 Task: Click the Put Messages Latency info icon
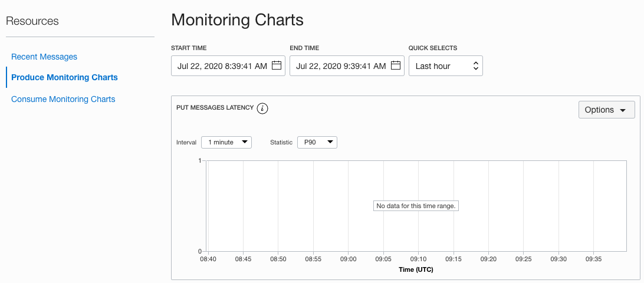pyautogui.click(x=263, y=108)
